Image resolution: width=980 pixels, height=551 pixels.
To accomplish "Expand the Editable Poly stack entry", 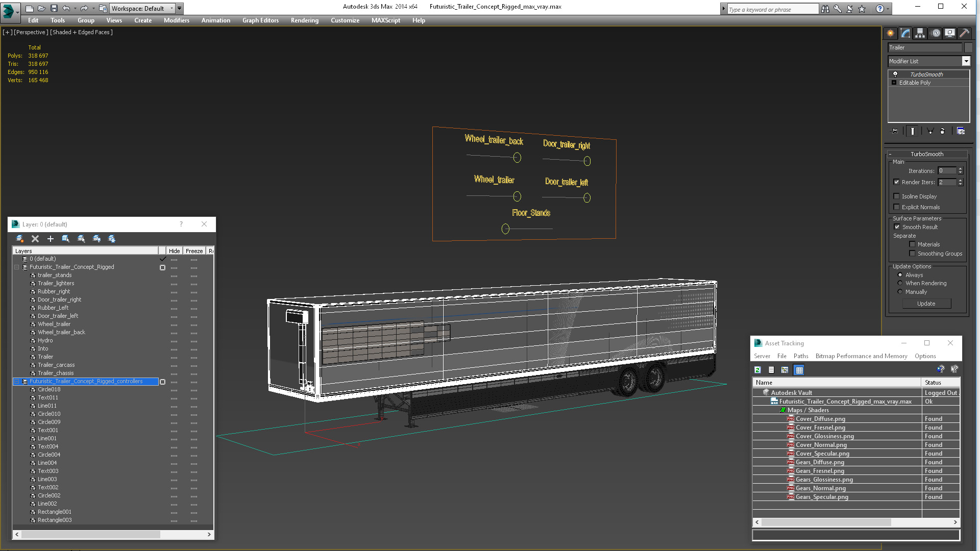I will point(894,83).
